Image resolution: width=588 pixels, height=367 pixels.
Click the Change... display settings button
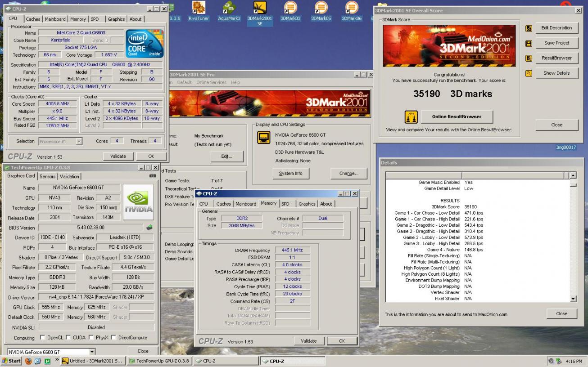click(x=348, y=173)
